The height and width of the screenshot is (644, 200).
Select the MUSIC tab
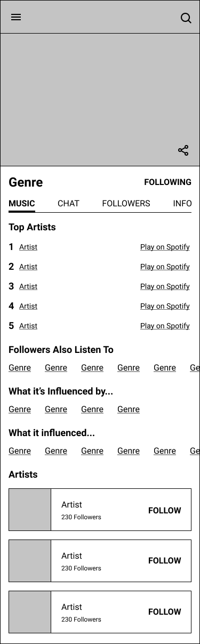click(x=22, y=204)
